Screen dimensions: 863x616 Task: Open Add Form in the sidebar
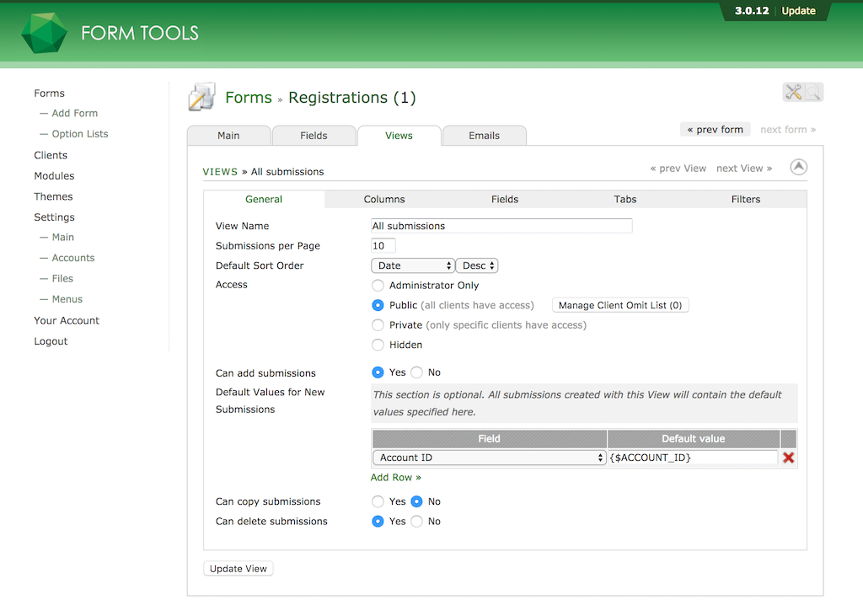[75, 113]
